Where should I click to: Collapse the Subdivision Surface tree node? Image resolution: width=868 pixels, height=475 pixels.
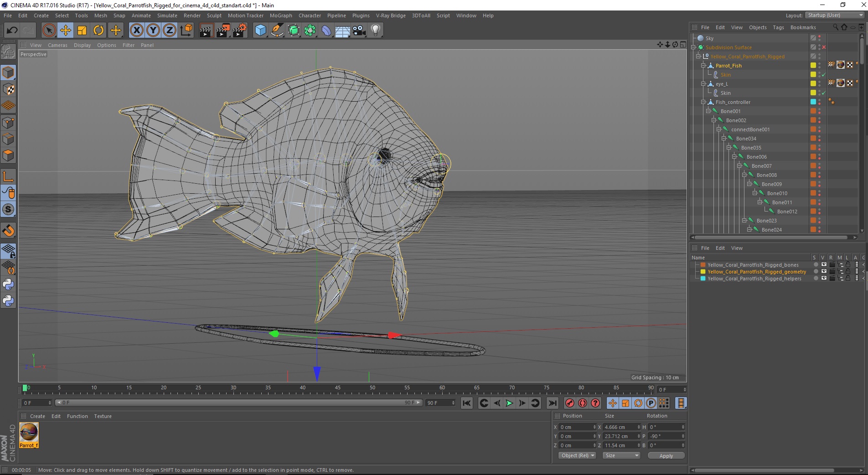click(693, 47)
